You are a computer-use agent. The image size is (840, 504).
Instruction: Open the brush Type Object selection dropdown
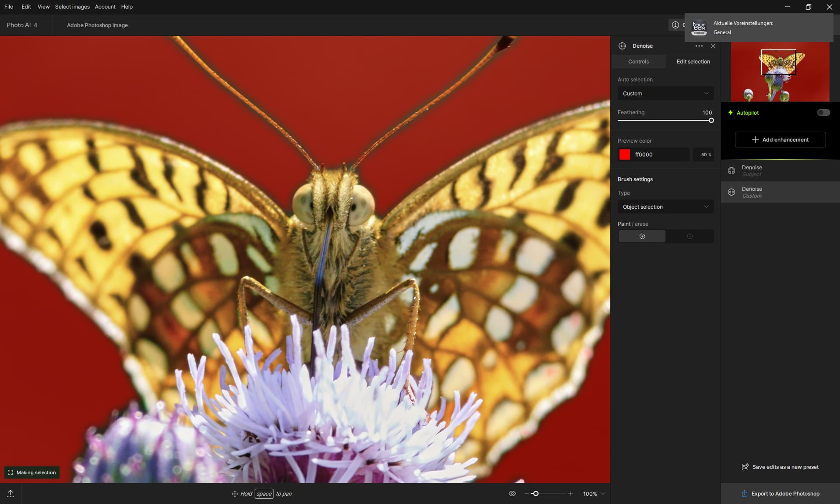(665, 207)
